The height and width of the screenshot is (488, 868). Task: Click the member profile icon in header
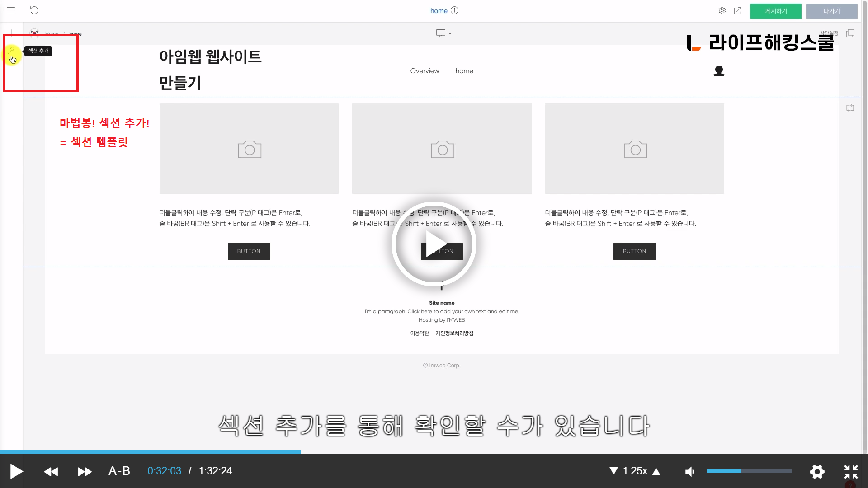(x=719, y=71)
